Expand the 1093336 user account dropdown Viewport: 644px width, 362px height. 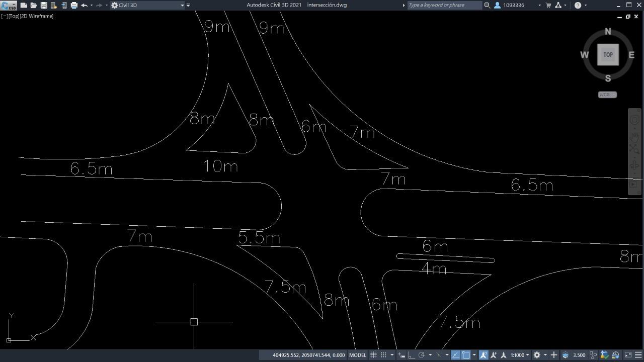539,5
